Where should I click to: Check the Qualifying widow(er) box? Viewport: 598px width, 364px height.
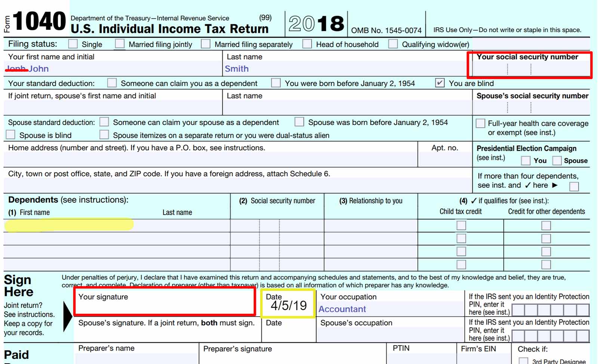393,44
